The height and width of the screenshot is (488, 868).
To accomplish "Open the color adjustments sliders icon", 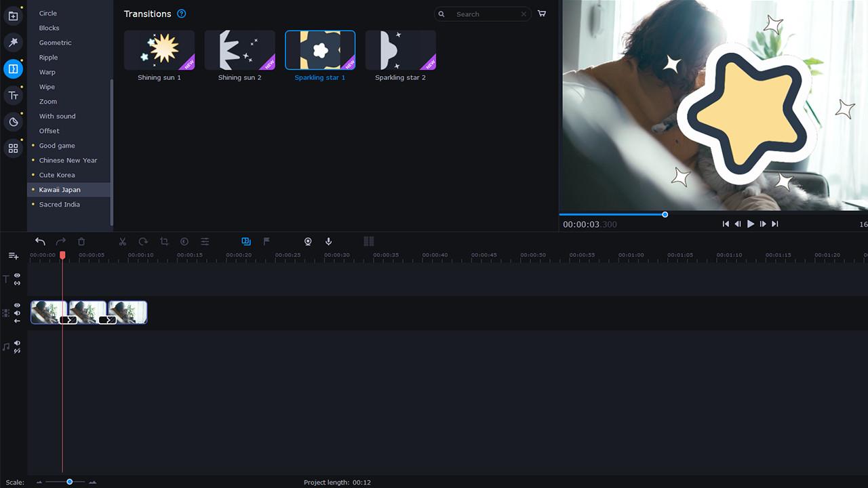I will coord(205,241).
